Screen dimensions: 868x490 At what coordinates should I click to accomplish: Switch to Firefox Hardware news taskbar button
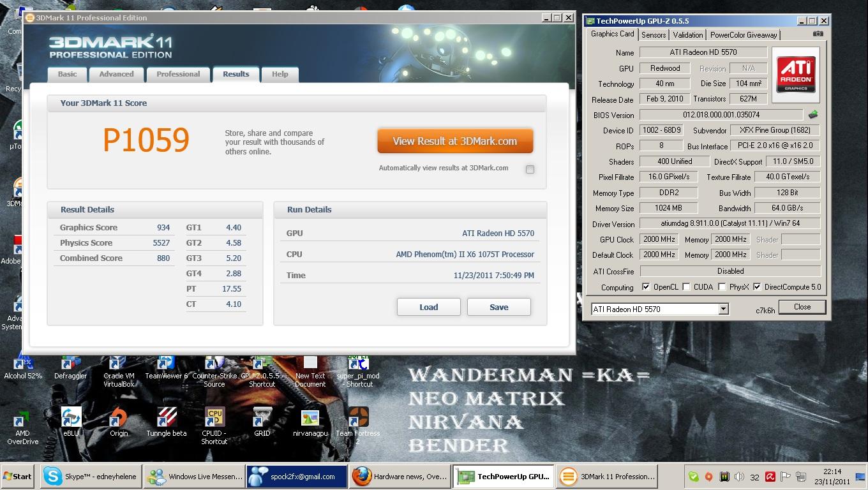[x=400, y=477]
